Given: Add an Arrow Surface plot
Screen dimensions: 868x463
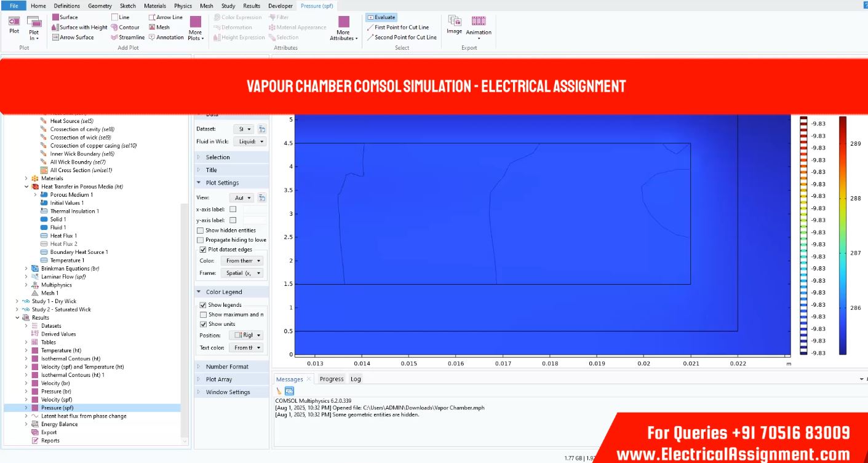Looking at the screenshot, I should tap(73, 38).
